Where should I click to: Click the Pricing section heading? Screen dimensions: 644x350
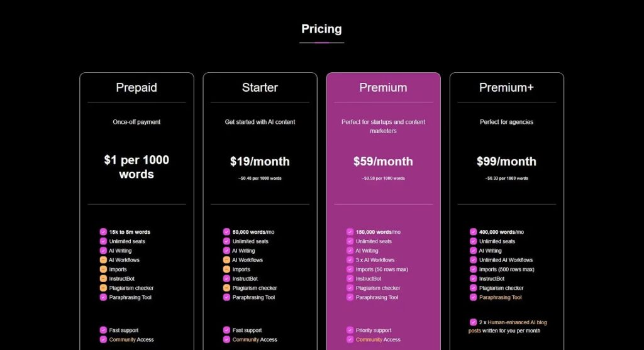coord(321,29)
